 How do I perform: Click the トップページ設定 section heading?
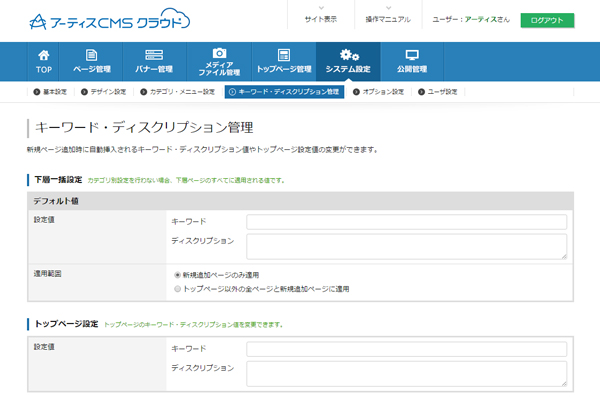(67, 324)
